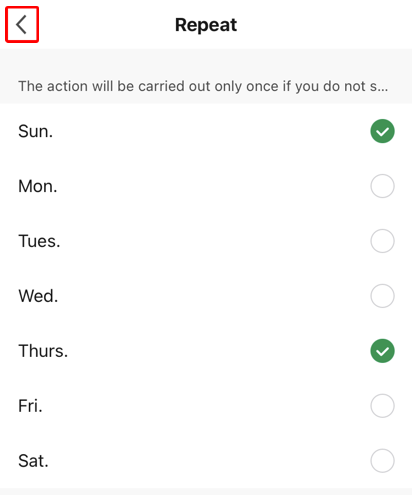
Task: Tap the Sun. day label
Action: tap(35, 131)
